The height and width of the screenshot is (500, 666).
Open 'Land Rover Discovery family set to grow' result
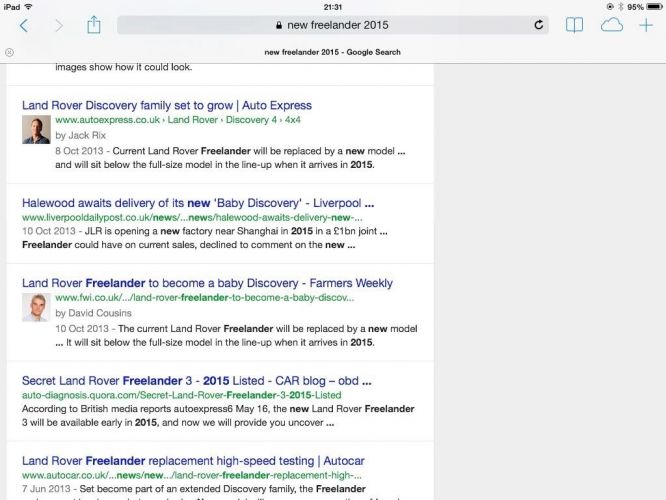167,105
